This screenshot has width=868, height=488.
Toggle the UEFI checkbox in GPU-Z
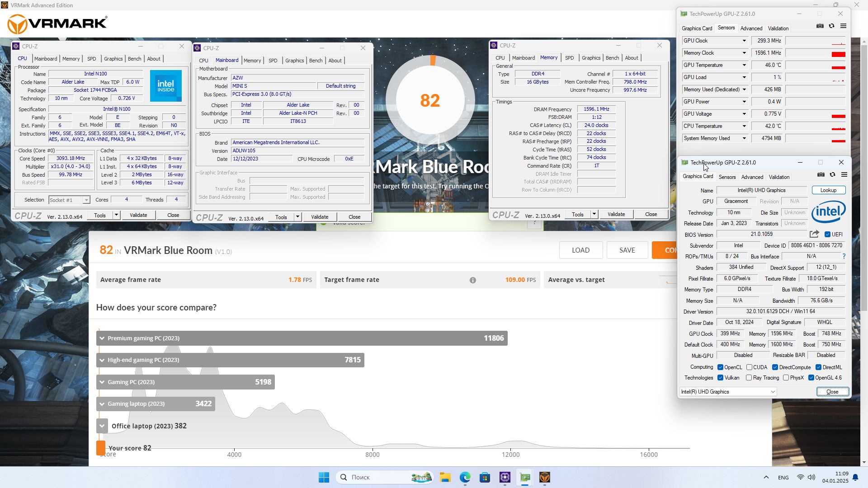coord(827,235)
